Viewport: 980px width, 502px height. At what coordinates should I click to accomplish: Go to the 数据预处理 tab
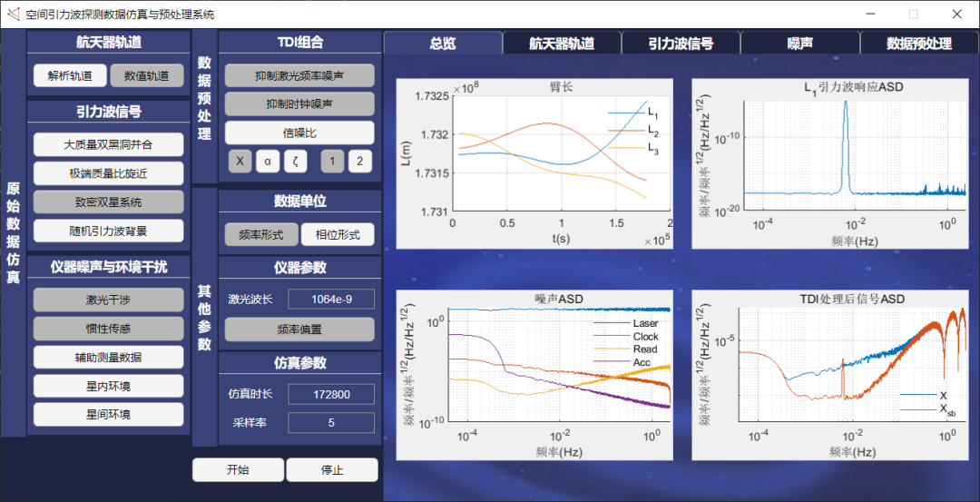click(918, 43)
